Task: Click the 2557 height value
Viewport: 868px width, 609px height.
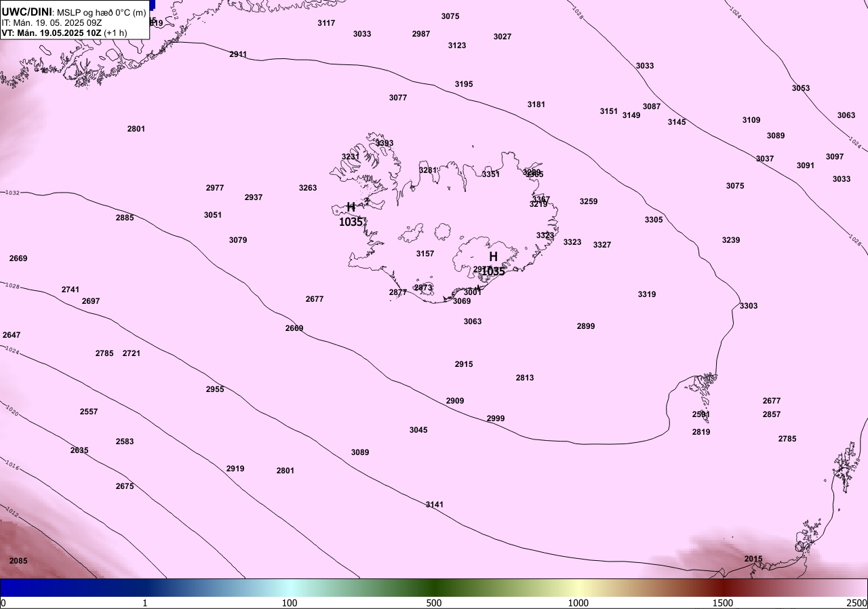Action: 89,412
